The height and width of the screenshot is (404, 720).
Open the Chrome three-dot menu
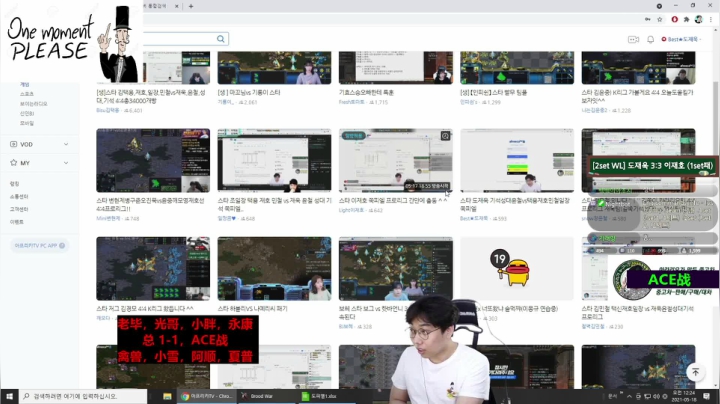(x=711, y=19)
